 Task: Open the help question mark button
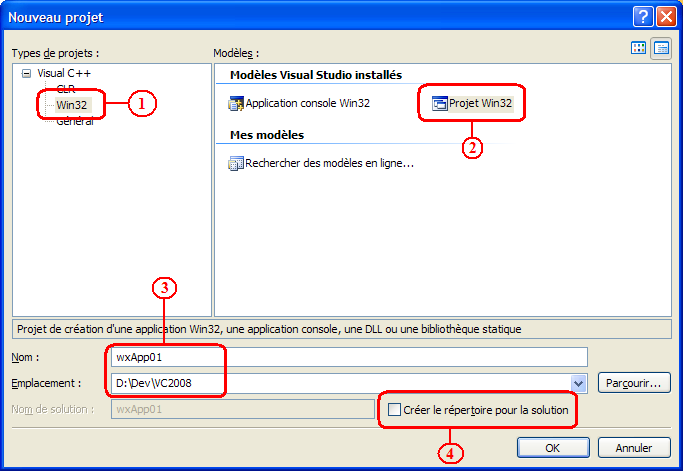643,17
